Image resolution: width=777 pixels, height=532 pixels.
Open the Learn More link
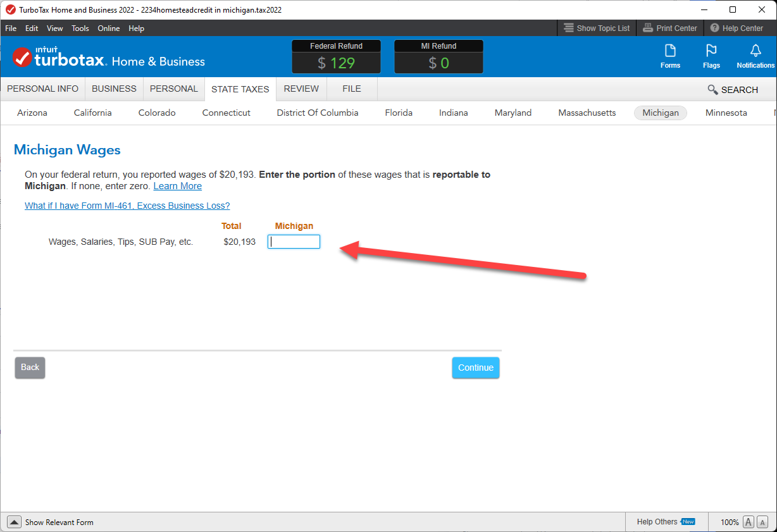click(178, 186)
